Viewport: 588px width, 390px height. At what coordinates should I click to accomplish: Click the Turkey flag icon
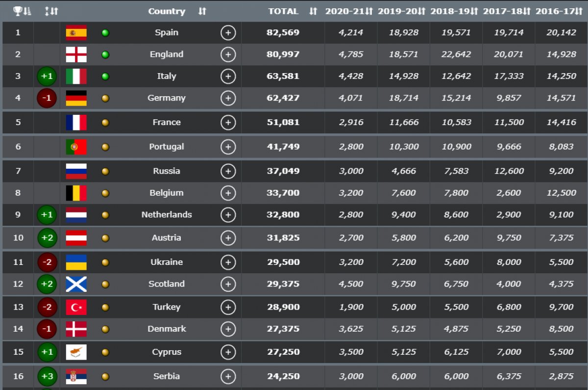click(x=76, y=307)
